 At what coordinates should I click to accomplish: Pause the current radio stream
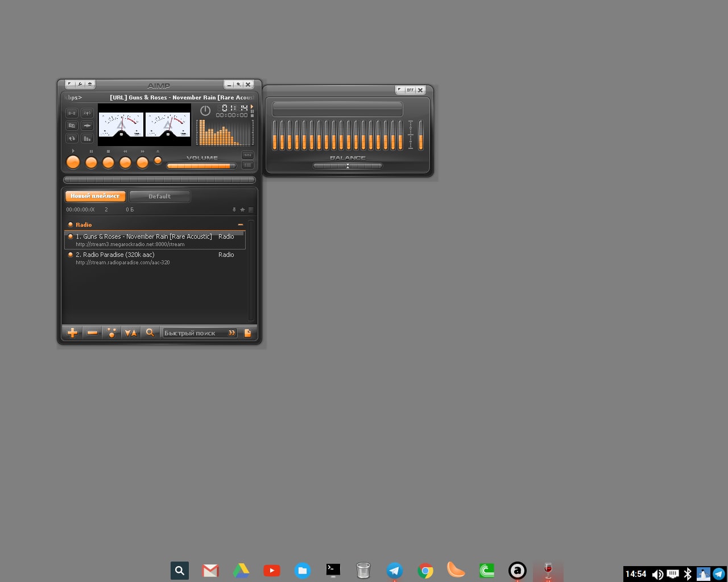(91, 163)
